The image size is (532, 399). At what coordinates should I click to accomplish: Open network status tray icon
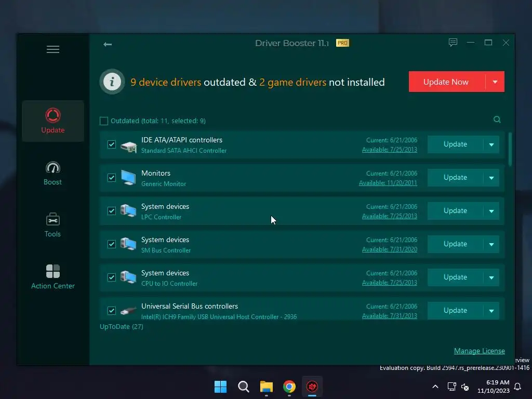coord(451,387)
